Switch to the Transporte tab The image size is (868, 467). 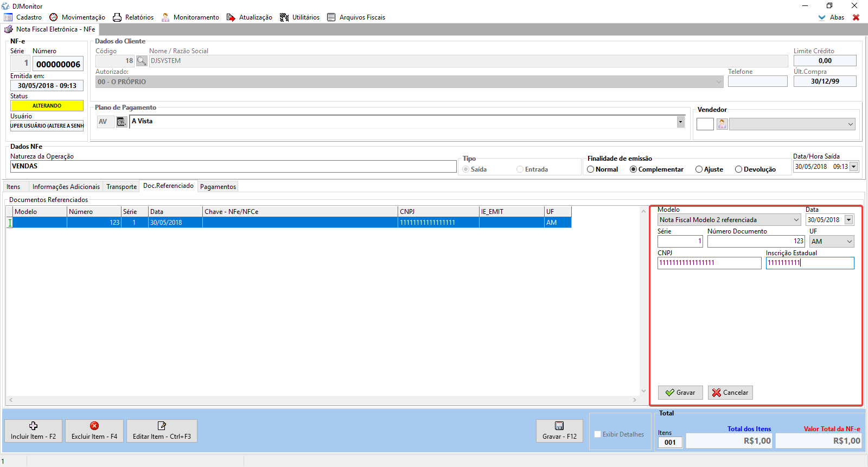click(x=122, y=187)
